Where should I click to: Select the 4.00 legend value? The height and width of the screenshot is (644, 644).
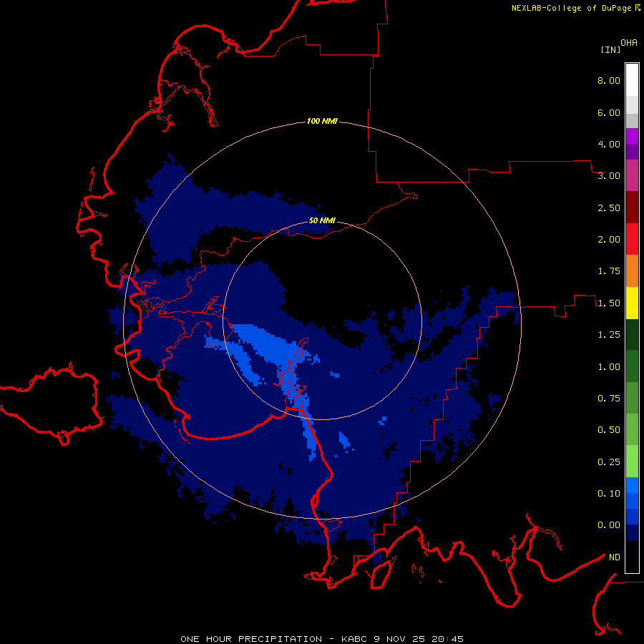click(x=609, y=144)
